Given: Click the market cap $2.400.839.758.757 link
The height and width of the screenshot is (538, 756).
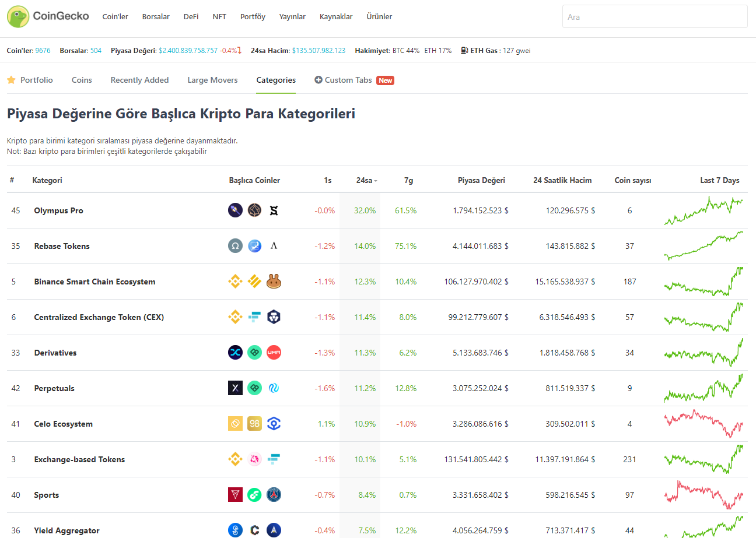Looking at the screenshot, I should coord(188,51).
